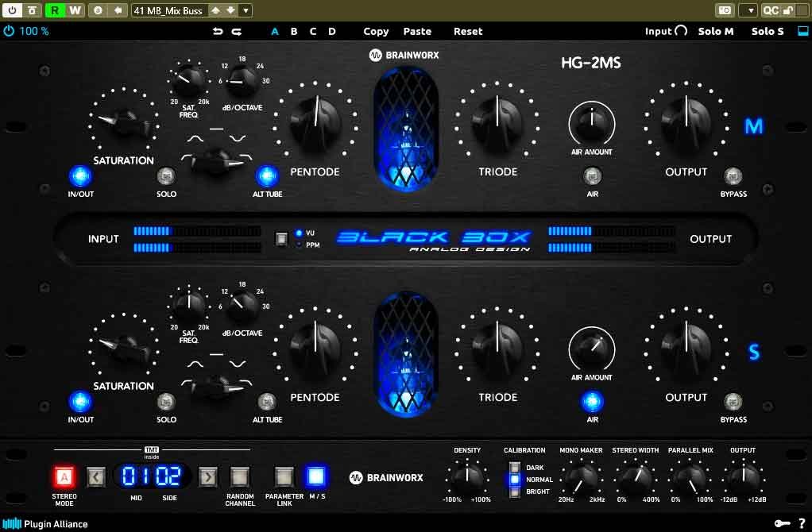
Task: Click the STEREO WIDTH knob
Action: (636, 477)
